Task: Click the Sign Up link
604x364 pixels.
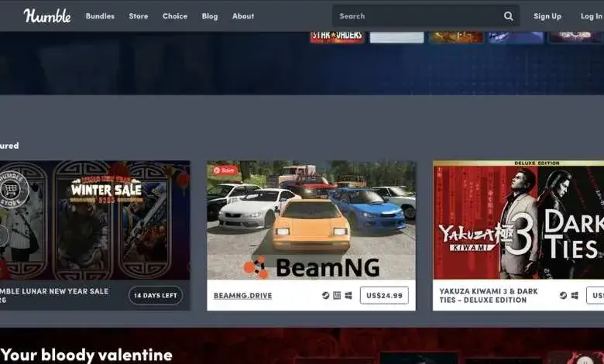Action: point(547,16)
